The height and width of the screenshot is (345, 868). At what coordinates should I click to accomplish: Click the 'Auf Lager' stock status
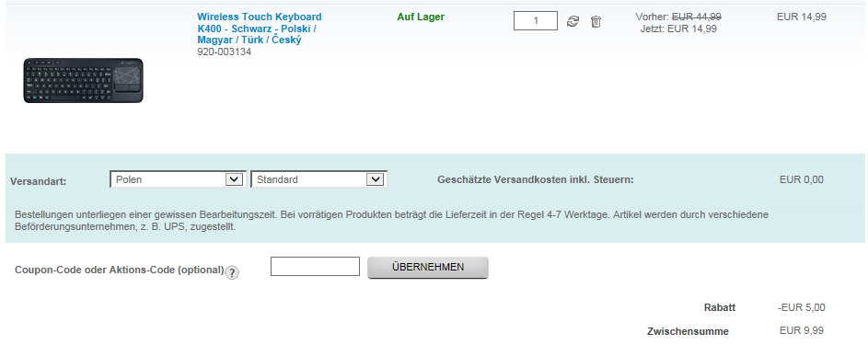pos(421,17)
